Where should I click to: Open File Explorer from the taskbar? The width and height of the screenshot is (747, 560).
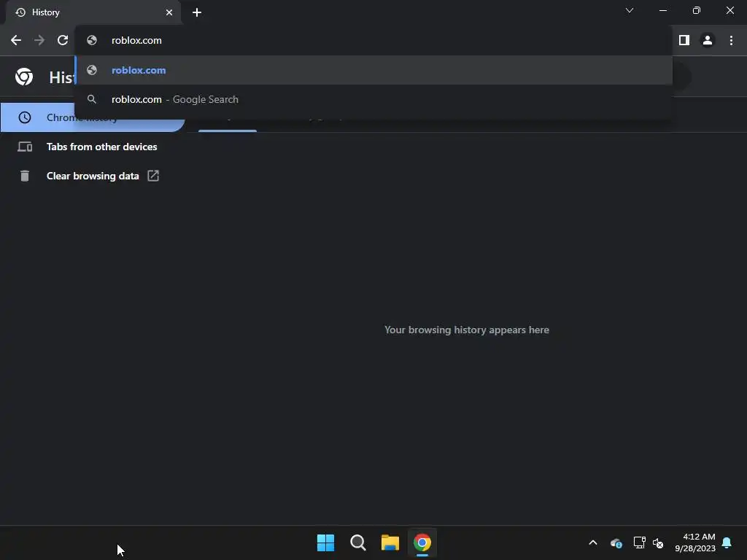tap(390, 542)
